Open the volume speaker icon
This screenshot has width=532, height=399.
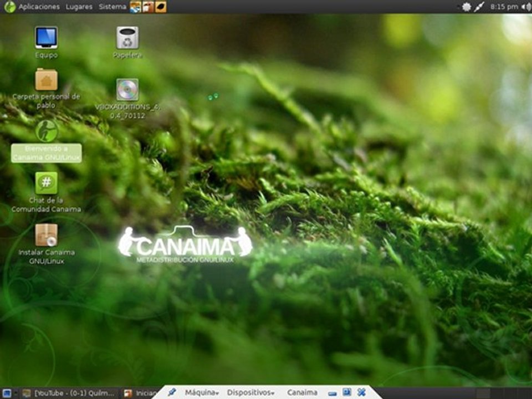click(526, 7)
